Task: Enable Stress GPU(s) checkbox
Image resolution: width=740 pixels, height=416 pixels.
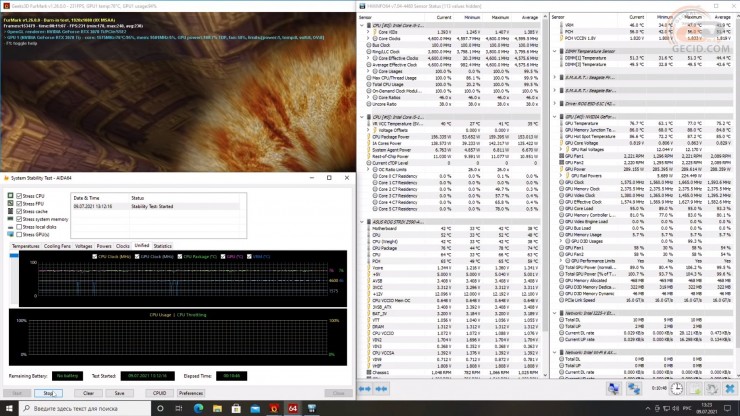Action: 19,234
